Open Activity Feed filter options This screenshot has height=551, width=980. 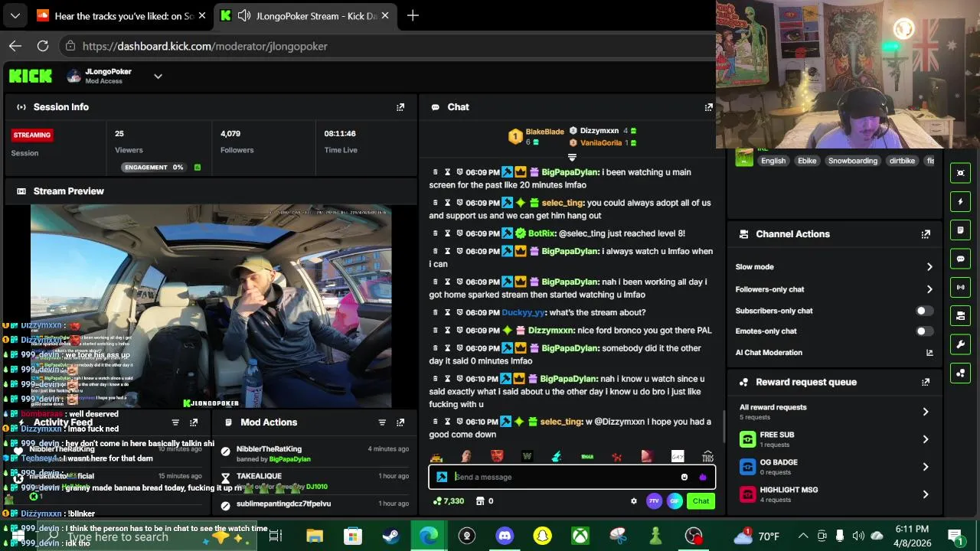pyautogui.click(x=175, y=422)
